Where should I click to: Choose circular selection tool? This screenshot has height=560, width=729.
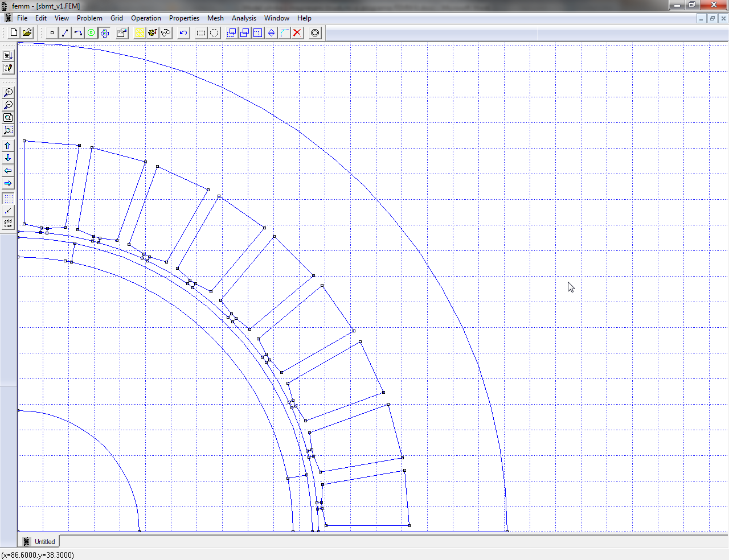click(214, 32)
